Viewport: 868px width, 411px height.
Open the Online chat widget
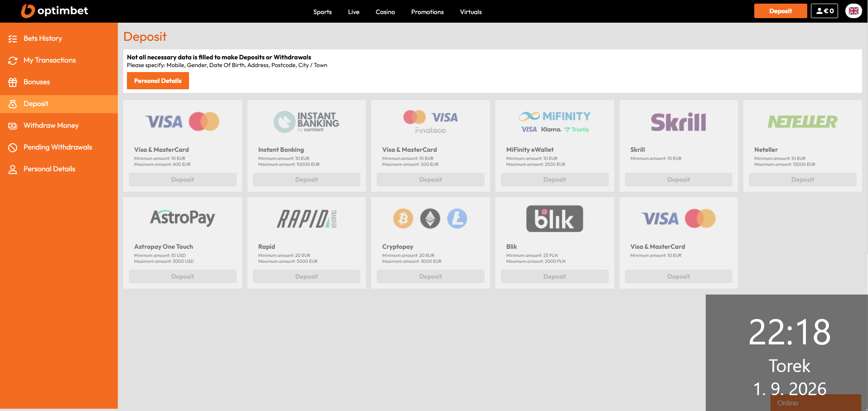(x=815, y=402)
